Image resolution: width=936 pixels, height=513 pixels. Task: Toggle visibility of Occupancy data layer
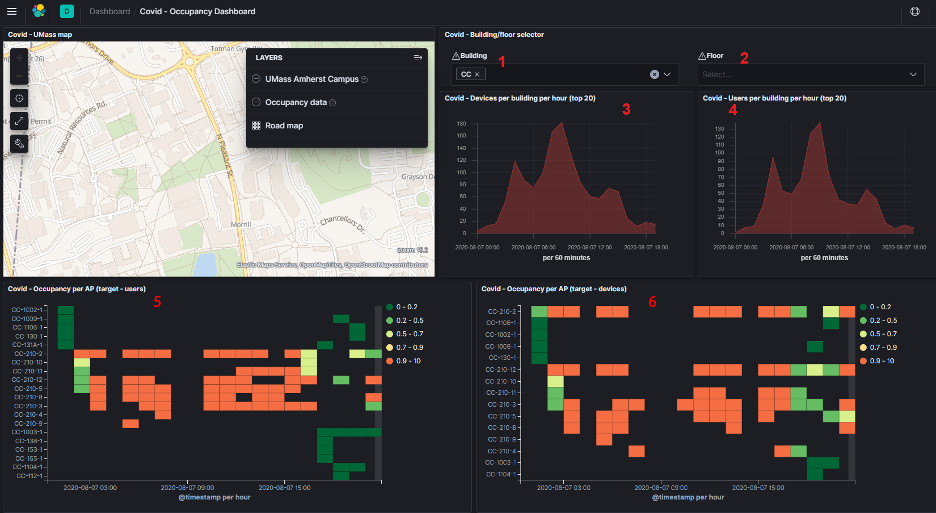(x=257, y=102)
